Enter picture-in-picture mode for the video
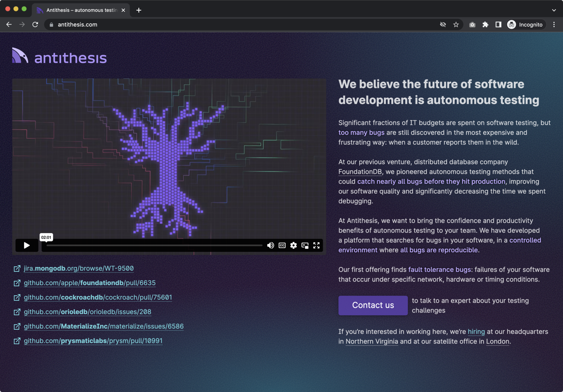Viewport: 563px width, 392px height. pos(305,246)
